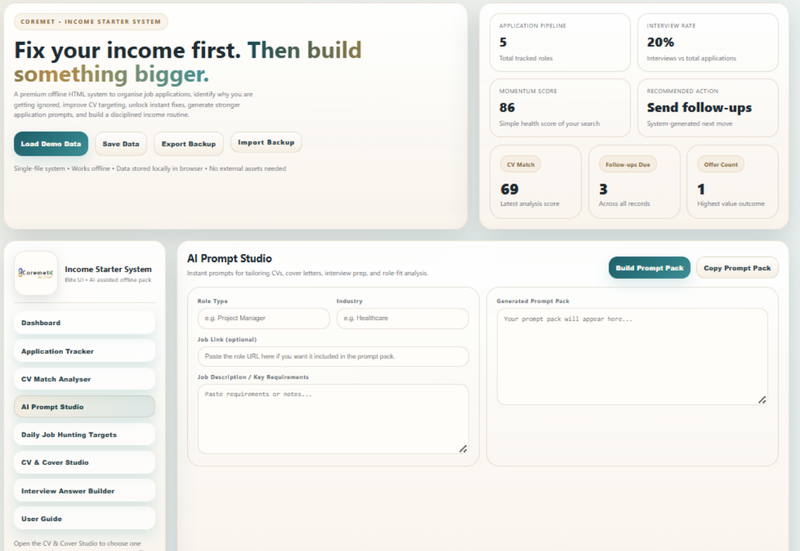Click Load Demo Data button
This screenshot has width=800, height=551.
point(51,144)
